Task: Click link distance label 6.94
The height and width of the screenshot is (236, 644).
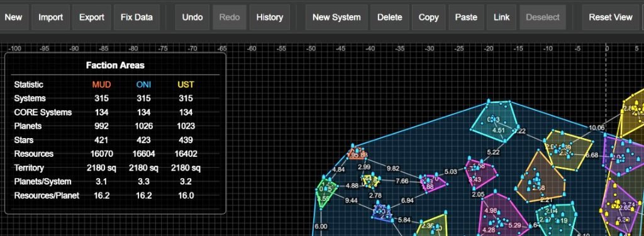Action: (407, 200)
